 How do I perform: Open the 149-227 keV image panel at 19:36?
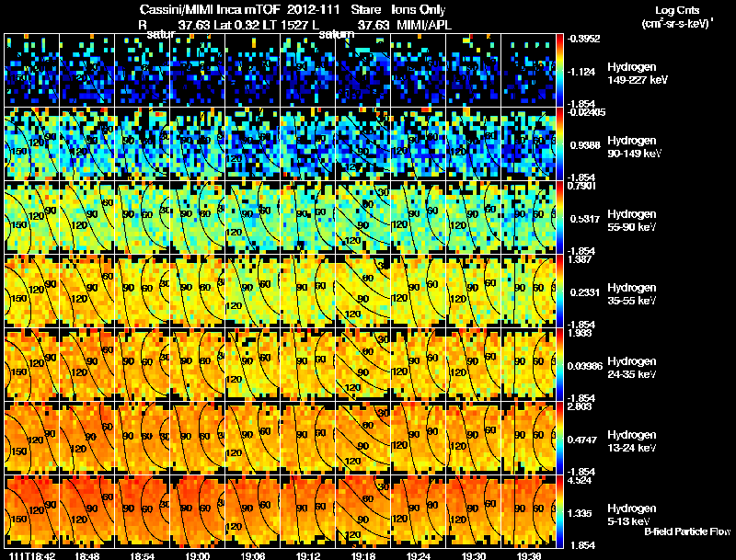528,71
